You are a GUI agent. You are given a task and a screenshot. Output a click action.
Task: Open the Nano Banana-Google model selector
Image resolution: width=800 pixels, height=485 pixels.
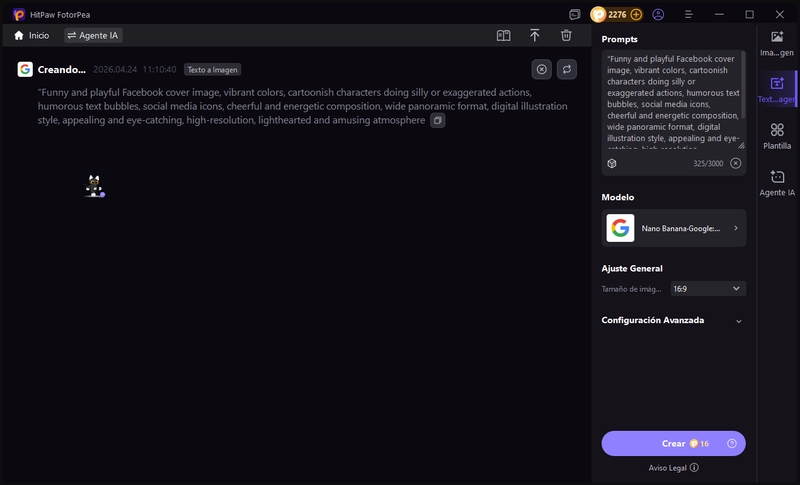click(x=673, y=228)
